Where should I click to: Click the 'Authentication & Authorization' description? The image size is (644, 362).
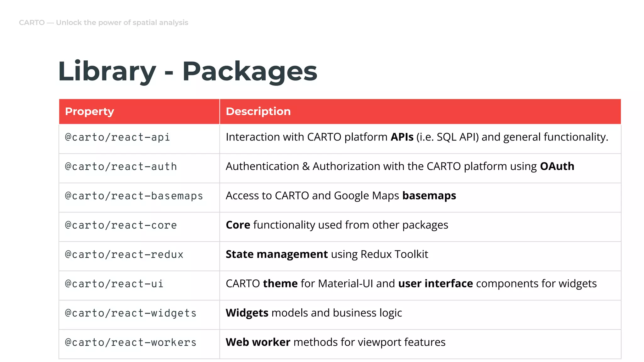(400, 167)
